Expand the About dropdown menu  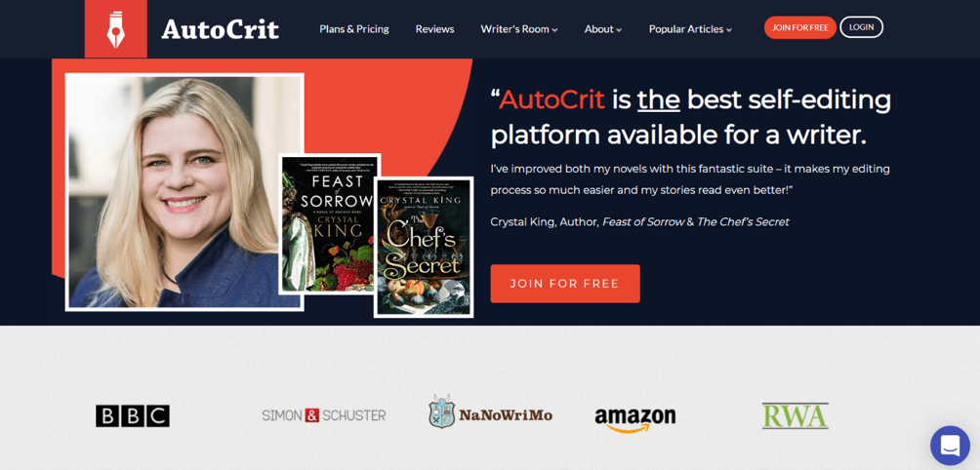click(603, 28)
